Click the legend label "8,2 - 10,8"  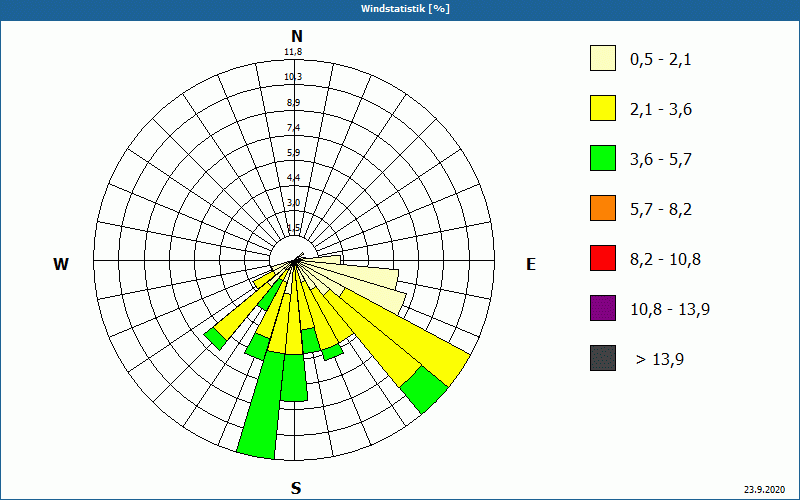coord(665,260)
